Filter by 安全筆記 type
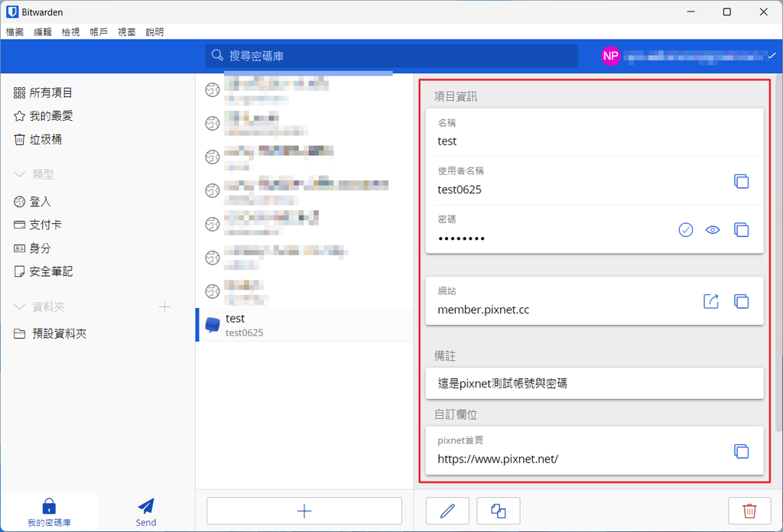 [43, 272]
